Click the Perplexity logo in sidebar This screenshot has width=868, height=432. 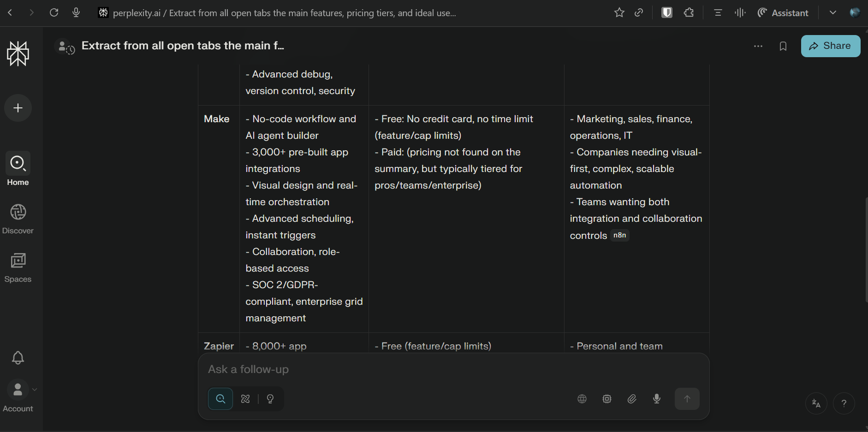point(18,53)
